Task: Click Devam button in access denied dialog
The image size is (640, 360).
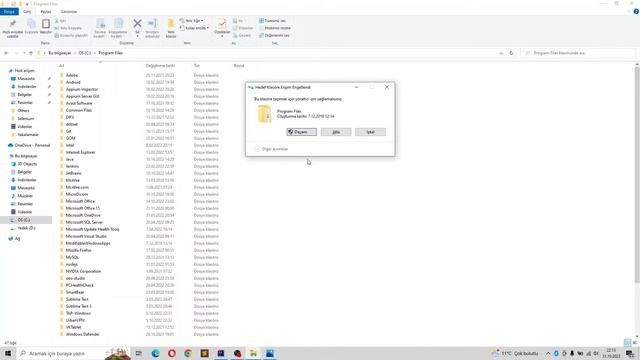Action: (302, 132)
